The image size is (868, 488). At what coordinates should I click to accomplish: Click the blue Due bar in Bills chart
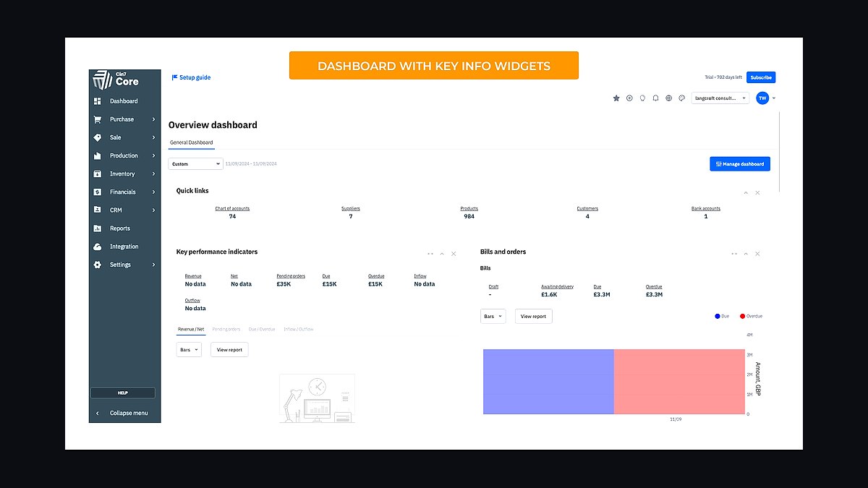[x=548, y=382]
